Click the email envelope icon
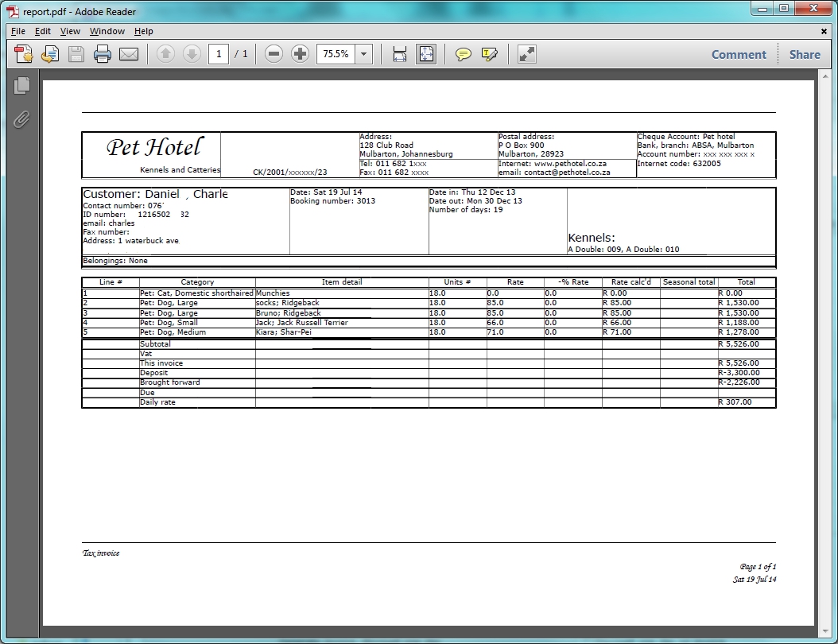The image size is (838, 644). tap(128, 54)
